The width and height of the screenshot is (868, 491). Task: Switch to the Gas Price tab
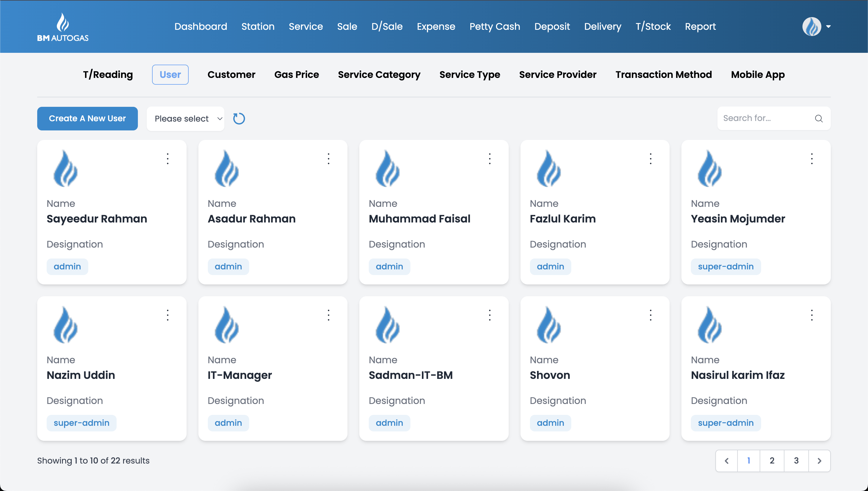(296, 75)
